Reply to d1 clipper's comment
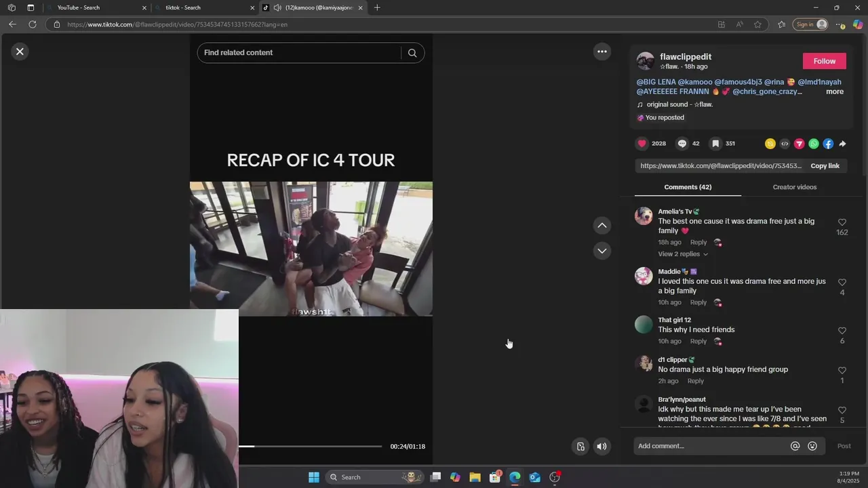The width and height of the screenshot is (868, 488). click(695, 381)
